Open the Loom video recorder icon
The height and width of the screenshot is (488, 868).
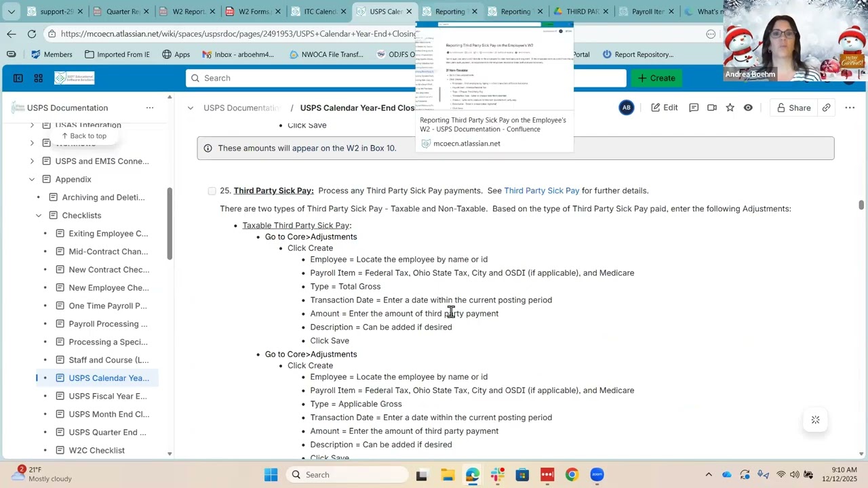tap(712, 108)
